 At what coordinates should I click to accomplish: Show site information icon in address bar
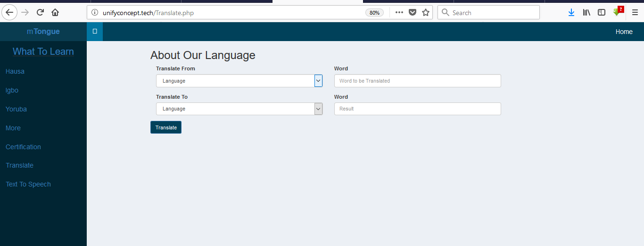point(95,13)
